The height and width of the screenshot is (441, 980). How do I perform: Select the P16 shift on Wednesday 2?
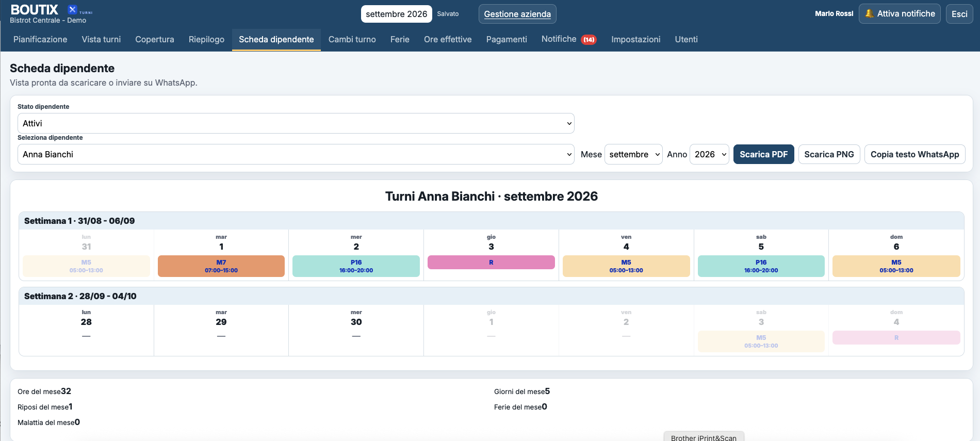pos(356,266)
